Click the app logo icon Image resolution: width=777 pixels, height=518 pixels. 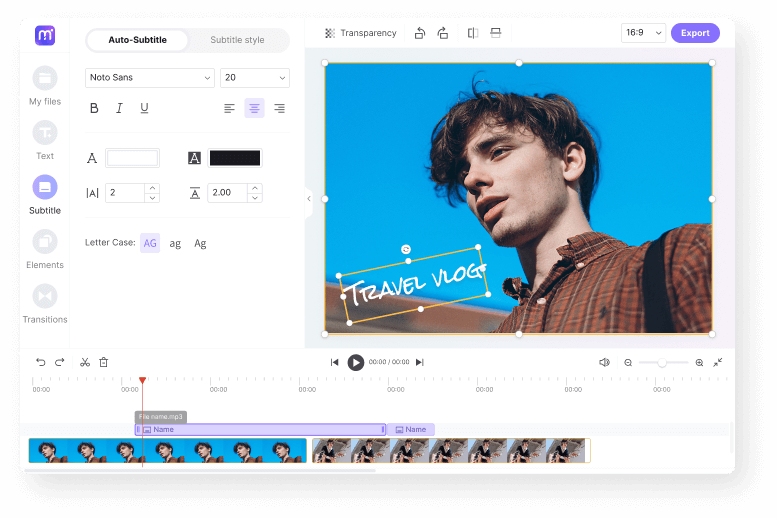45,35
